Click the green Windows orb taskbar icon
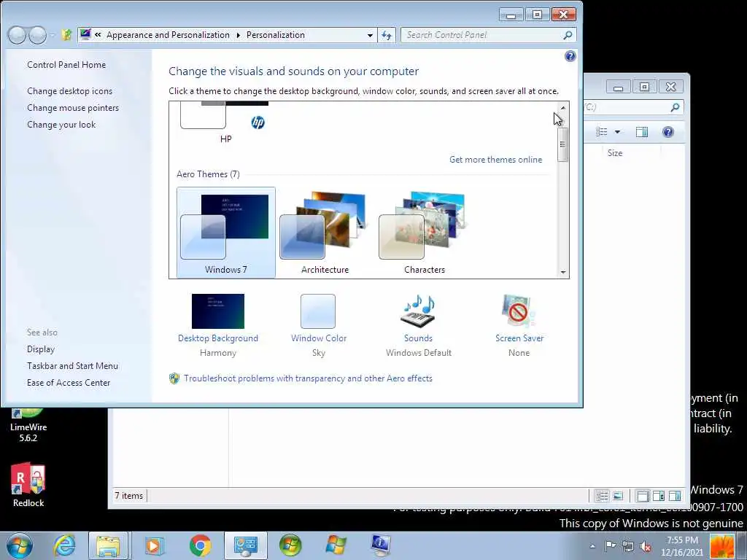747x560 pixels. [x=290, y=545]
